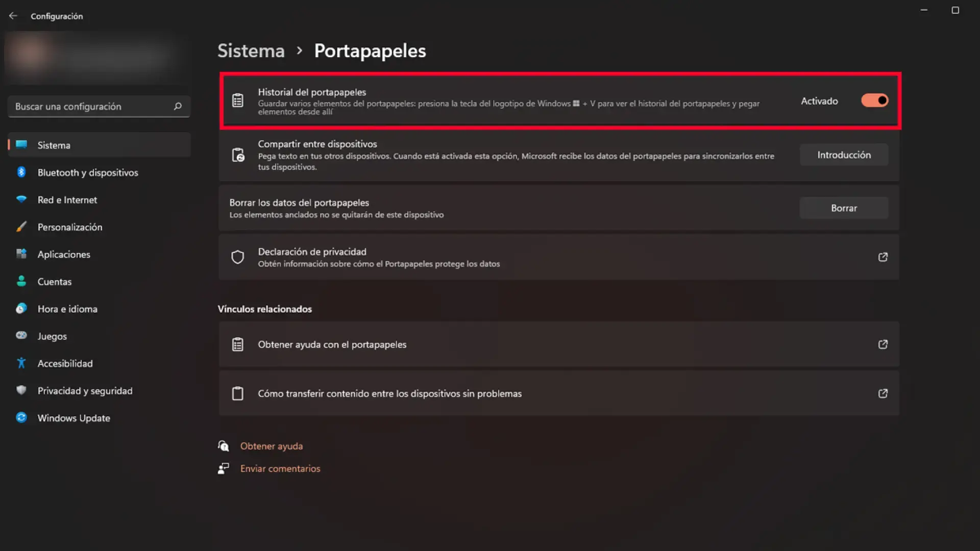
Task: Open Windows Update section
Action: pyautogui.click(x=73, y=418)
